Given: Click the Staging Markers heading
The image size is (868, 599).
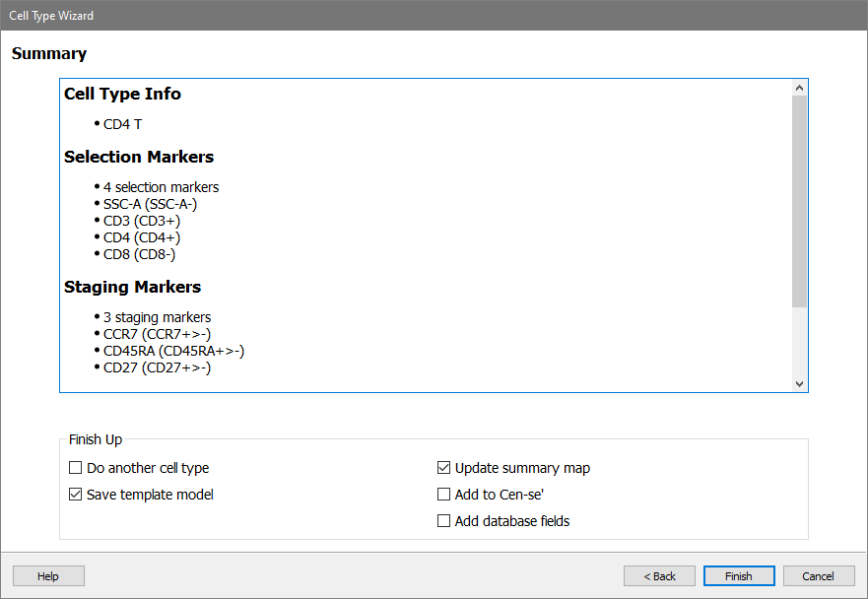Looking at the screenshot, I should point(132,288).
